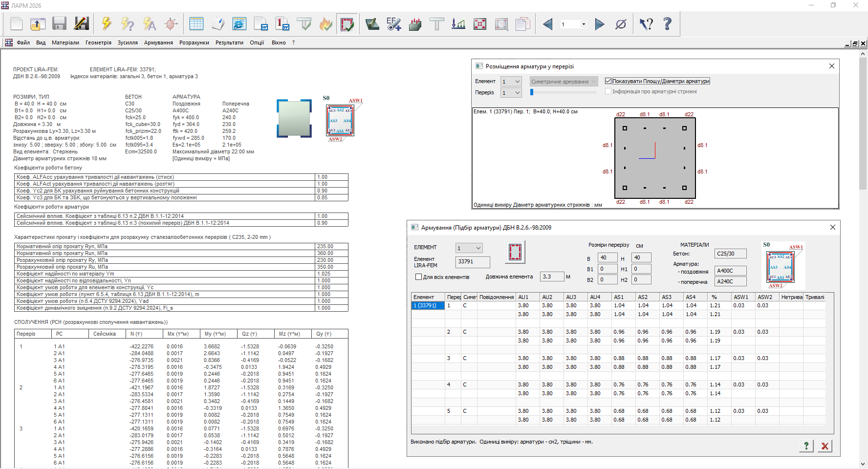Click the red X cancel button
Viewport: 868px width, 469px height.
pos(825,446)
